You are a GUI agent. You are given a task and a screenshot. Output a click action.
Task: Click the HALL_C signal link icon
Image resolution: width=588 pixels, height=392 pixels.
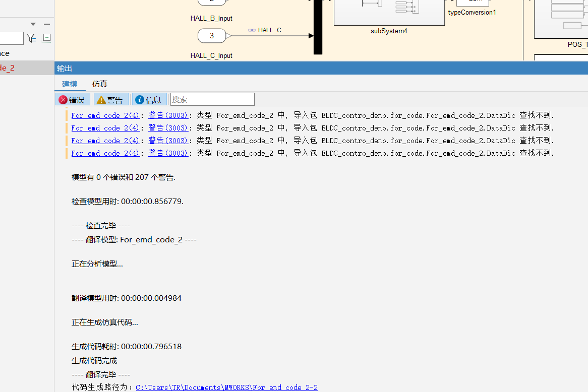[x=252, y=30]
